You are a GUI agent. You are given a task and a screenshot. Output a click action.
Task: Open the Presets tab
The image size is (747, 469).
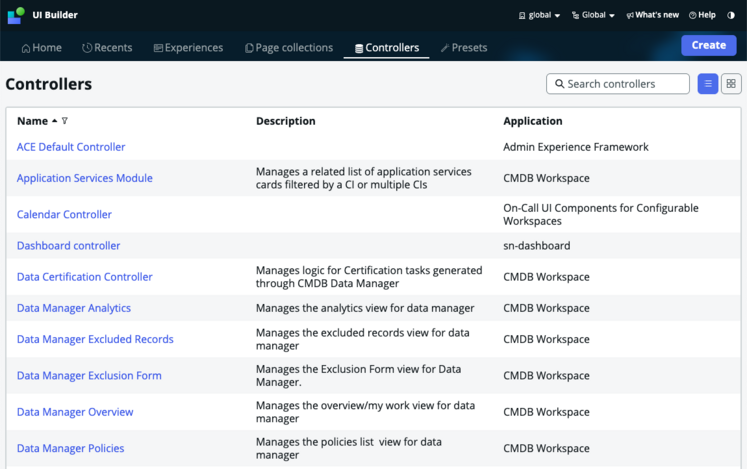click(464, 48)
